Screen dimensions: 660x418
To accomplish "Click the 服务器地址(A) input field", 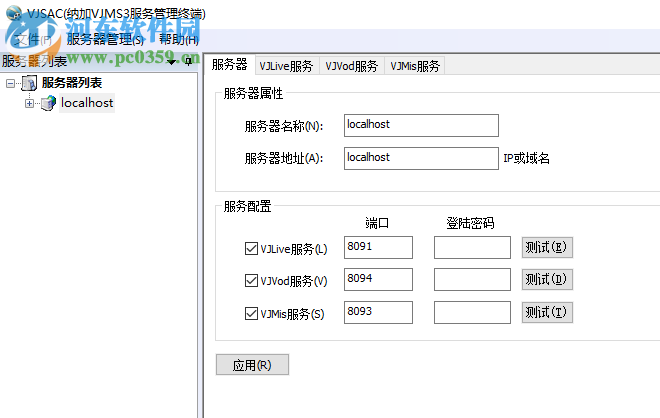I will coord(421,158).
